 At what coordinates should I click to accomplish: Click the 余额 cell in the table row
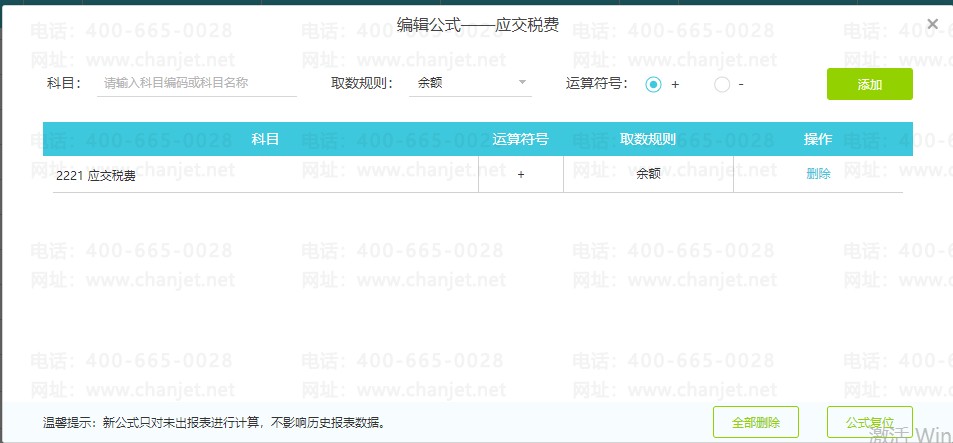pyautogui.click(x=649, y=174)
